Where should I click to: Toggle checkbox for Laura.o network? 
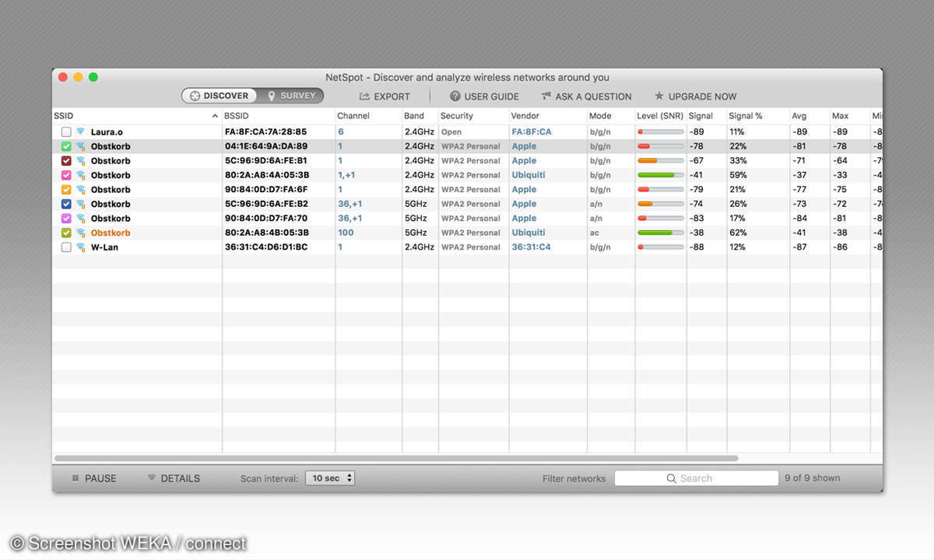pos(66,132)
